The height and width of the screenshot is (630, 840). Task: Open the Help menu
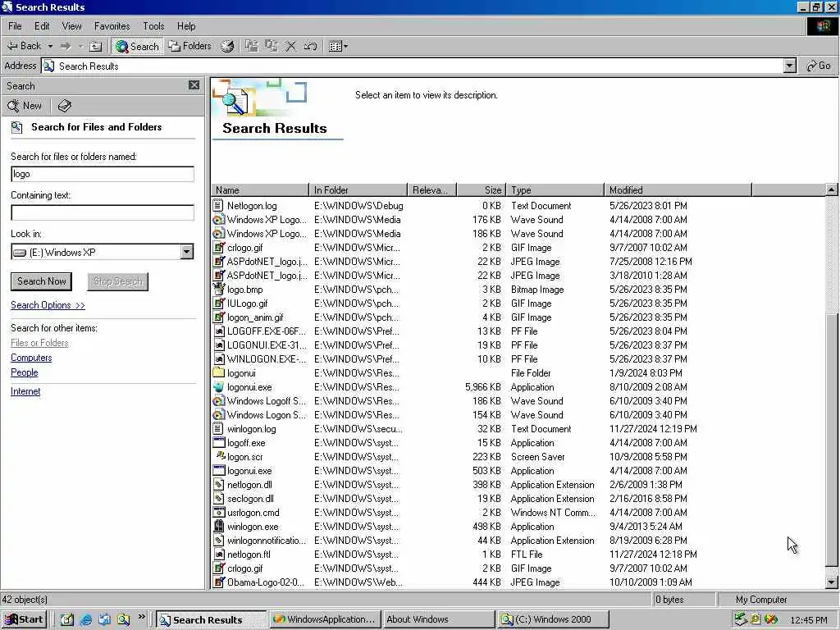tap(186, 25)
